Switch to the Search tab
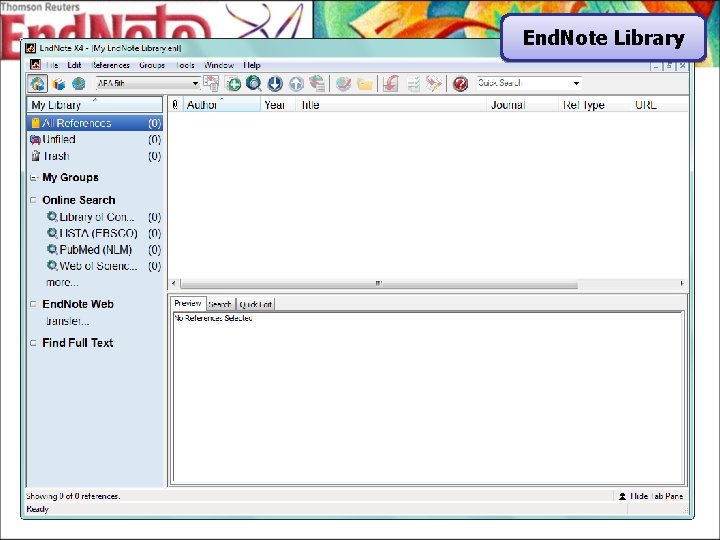This screenshot has height=540, width=720. click(220, 304)
